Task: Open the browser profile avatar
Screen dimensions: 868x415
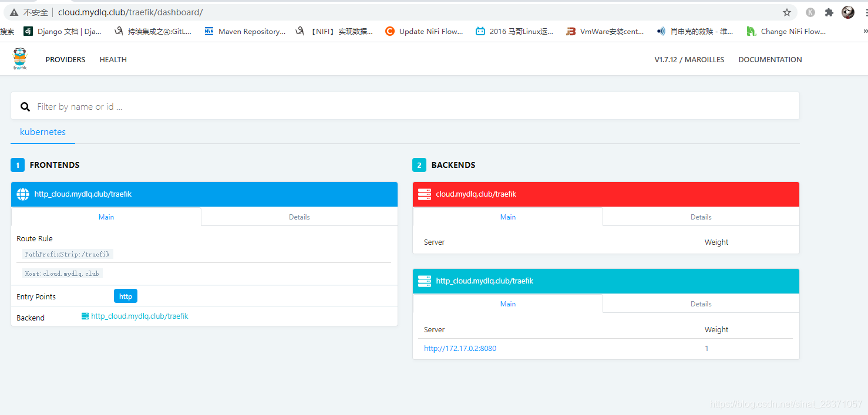Action: click(848, 12)
